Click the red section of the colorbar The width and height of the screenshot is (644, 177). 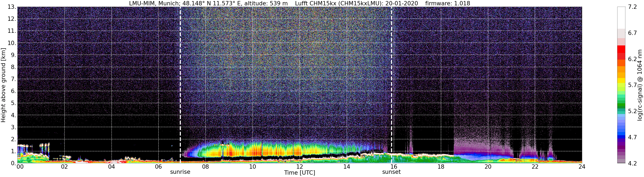click(x=621, y=52)
